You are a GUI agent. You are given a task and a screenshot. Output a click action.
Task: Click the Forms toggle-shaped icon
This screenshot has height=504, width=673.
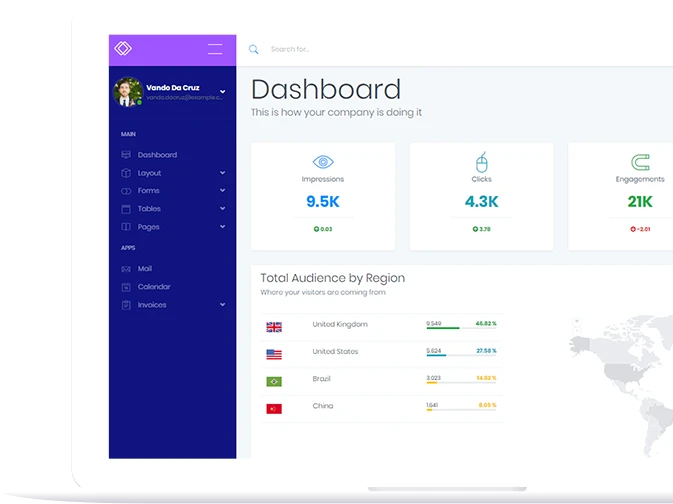[x=126, y=191]
